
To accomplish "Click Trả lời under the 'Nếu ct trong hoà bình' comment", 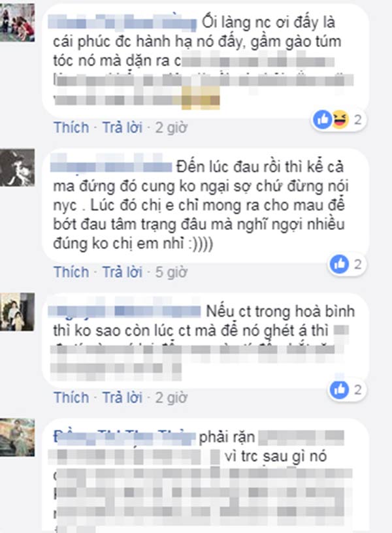I will tap(122, 397).
